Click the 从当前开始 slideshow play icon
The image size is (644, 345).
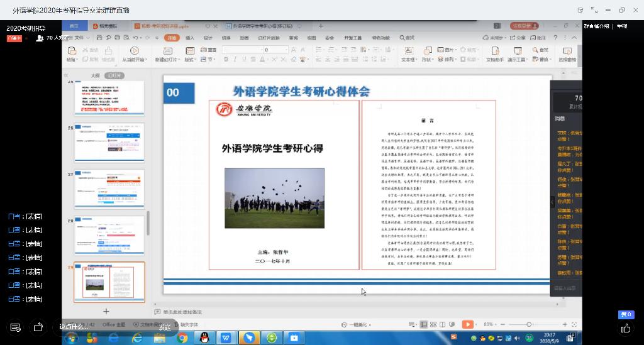tap(134, 50)
